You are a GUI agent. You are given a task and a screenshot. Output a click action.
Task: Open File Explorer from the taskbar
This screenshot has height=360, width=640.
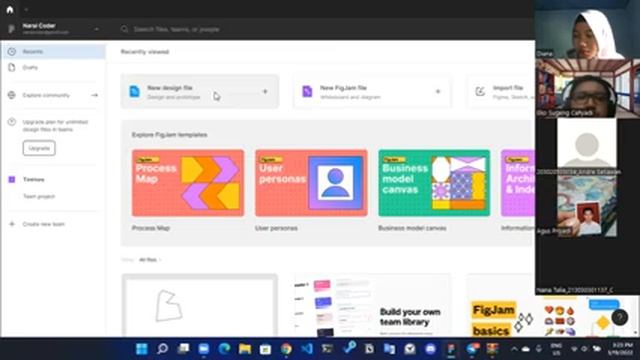click(245, 349)
